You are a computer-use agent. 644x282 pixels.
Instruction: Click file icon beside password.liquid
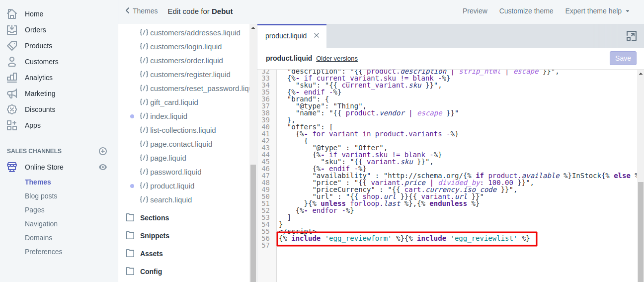tap(144, 172)
